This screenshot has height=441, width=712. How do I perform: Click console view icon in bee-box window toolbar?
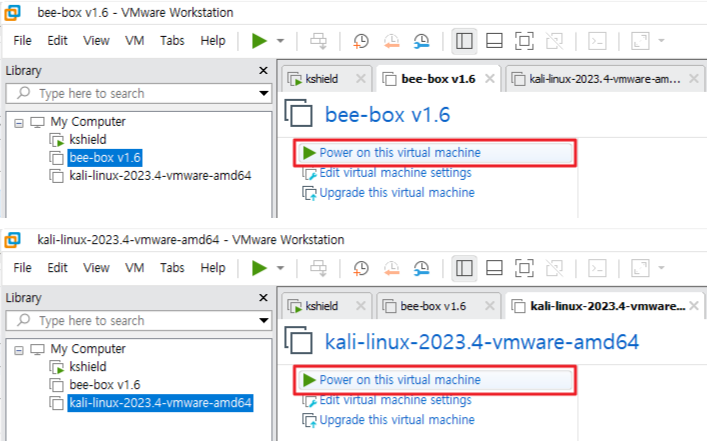click(x=597, y=41)
